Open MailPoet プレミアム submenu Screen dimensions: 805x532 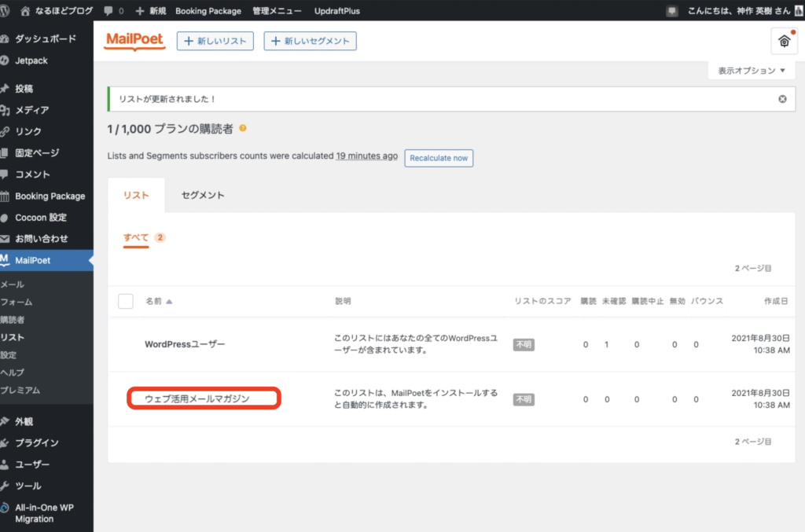[x=20, y=390]
